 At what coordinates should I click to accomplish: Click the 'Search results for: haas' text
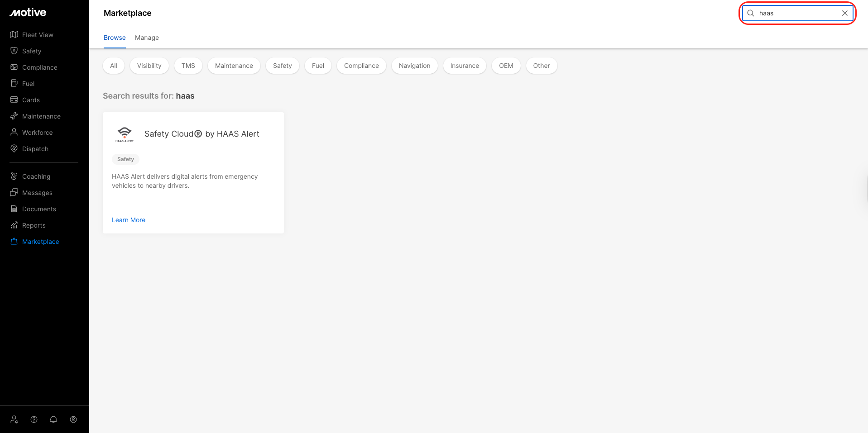pos(149,96)
